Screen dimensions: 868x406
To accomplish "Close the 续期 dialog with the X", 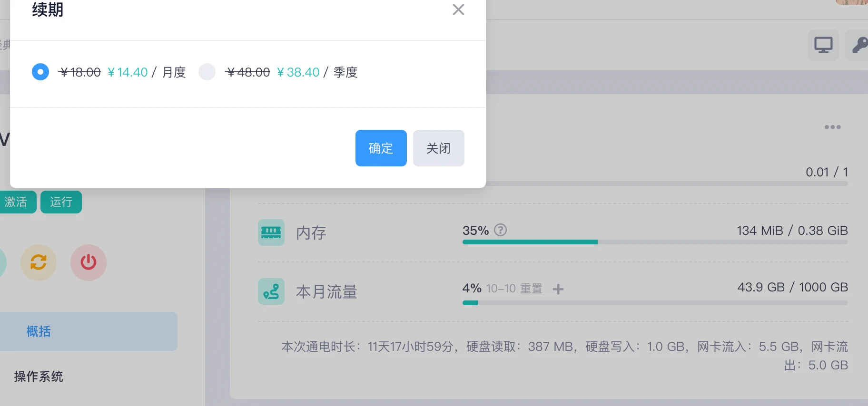I will coord(458,10).
